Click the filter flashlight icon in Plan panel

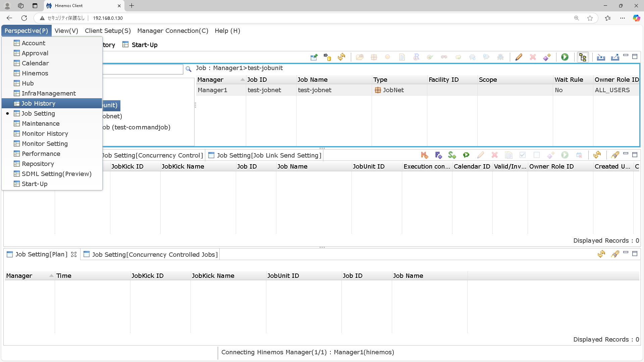coord(615,254)
